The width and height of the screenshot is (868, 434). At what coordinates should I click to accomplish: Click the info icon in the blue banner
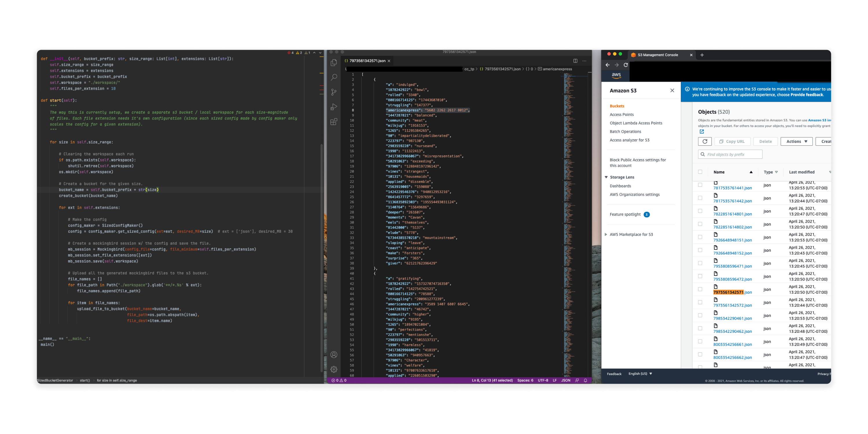tap(687, 89)
